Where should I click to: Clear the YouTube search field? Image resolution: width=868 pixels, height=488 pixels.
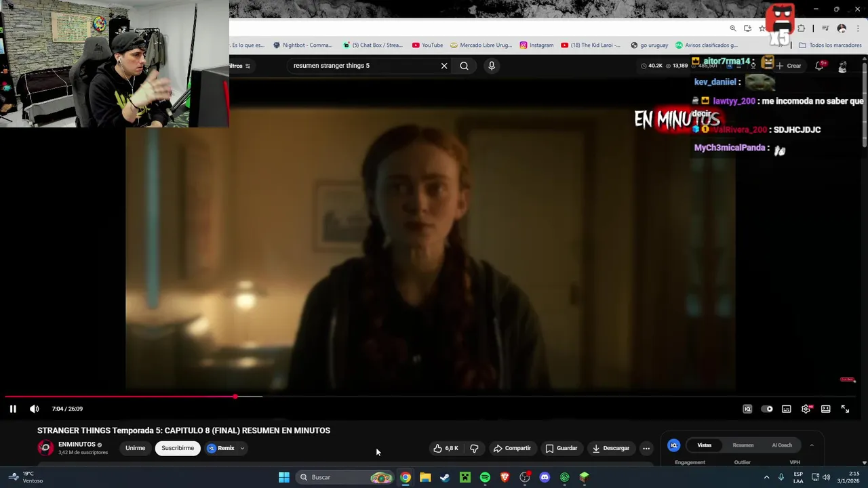[444, 66]
